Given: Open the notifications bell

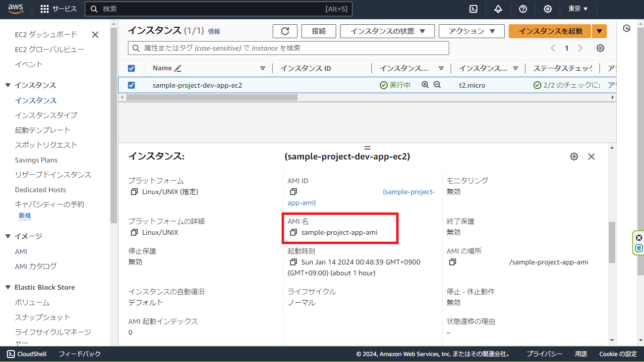Looking at the screenshot, I should (498, 9).
